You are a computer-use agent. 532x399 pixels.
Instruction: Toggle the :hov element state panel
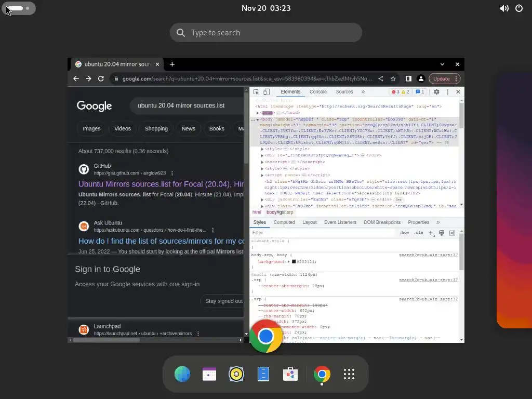pyautogui.click(x=404, y=232)
